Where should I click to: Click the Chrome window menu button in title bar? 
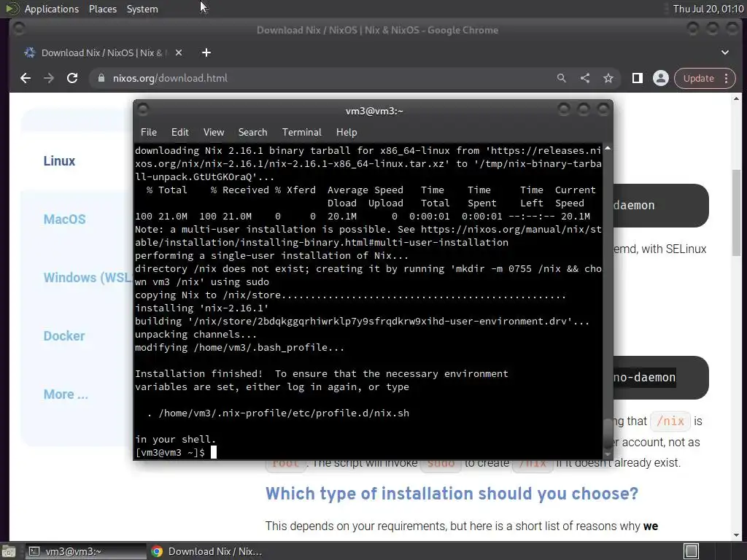[x=18, y=29]
